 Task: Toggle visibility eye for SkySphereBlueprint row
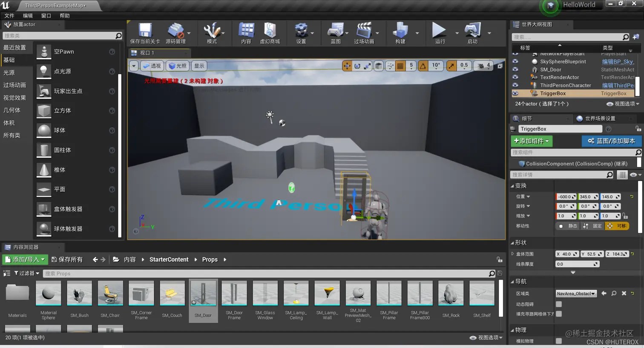coord(515,61)
